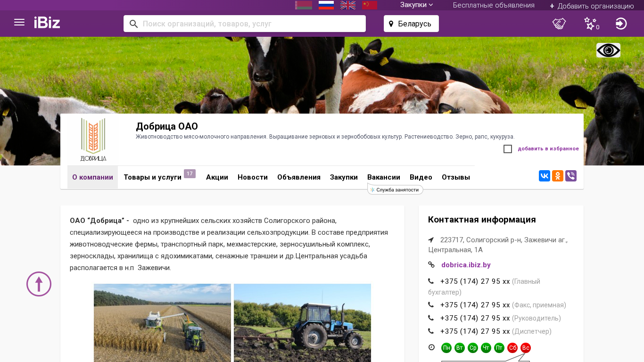Click the address text 223717, Солигорский р-н
Viewport: 644px width, 362px height.
click(498, 245)
